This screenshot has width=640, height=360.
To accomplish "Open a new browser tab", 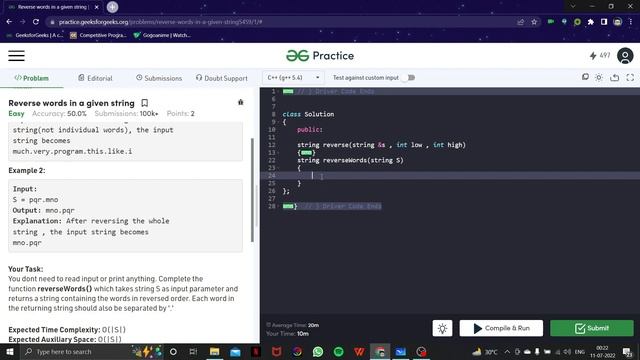I will [112, 7].
